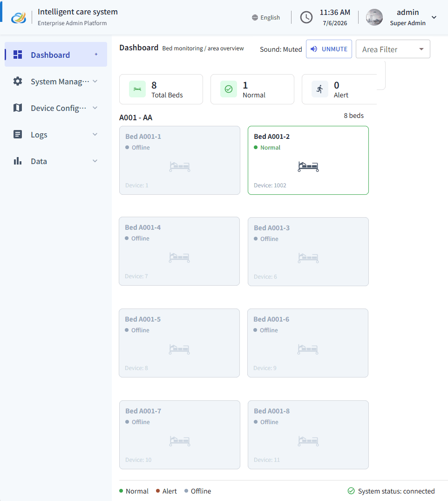448x501 pixels.
Task: Click 'System status: connected' text
Action: coord(396,491)
